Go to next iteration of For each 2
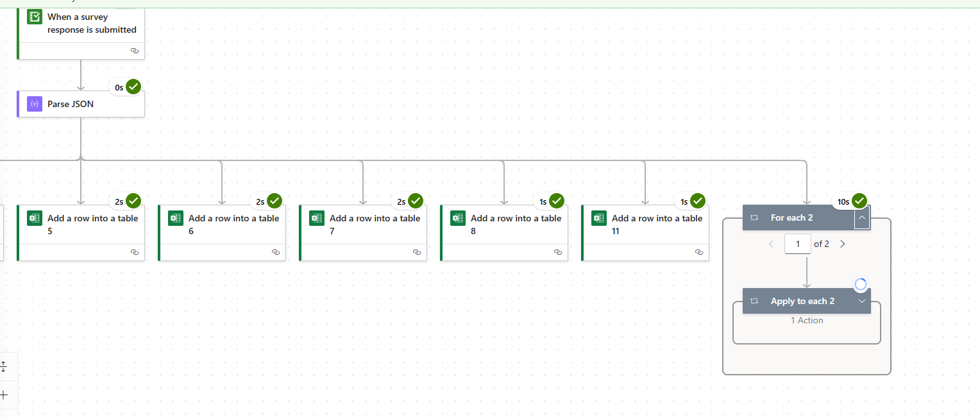Viewport: 980px width, 417px height. click(843, 244)
